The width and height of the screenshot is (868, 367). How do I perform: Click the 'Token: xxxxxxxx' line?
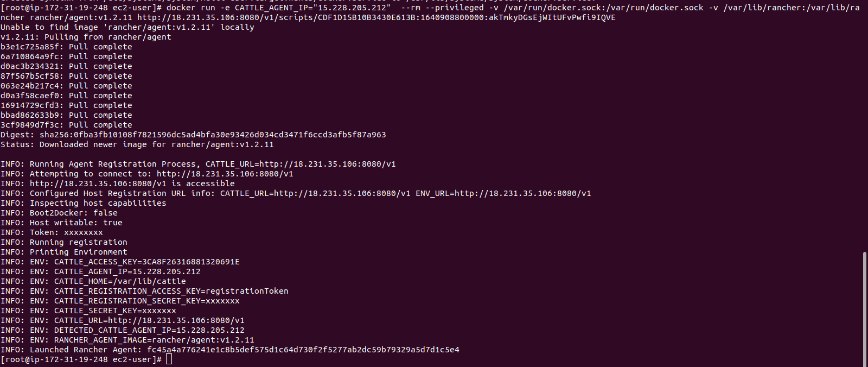(x=52, y=232)
